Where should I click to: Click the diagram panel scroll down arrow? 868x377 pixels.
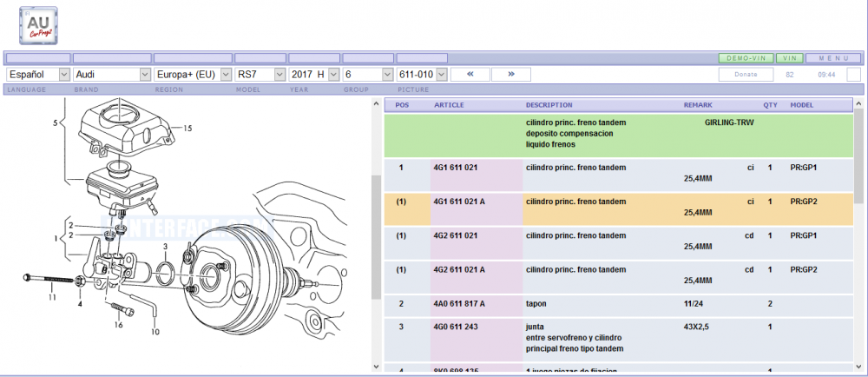[376, 367]
